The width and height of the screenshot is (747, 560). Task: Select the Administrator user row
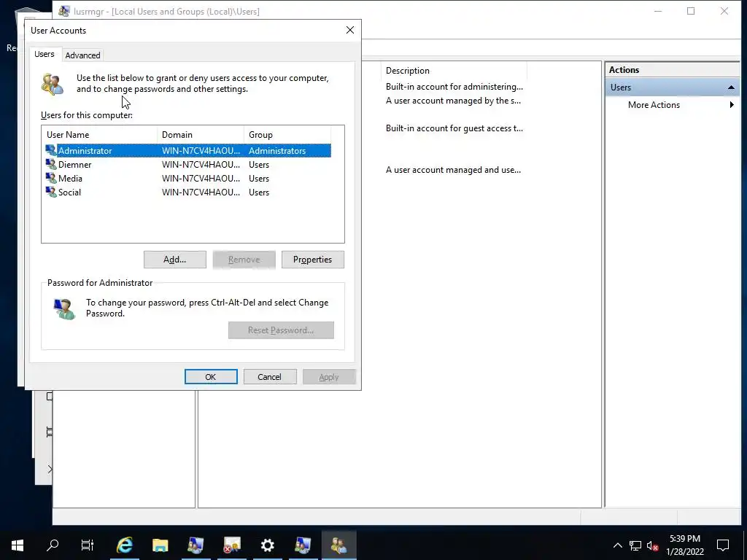click(x=188, y=150)
